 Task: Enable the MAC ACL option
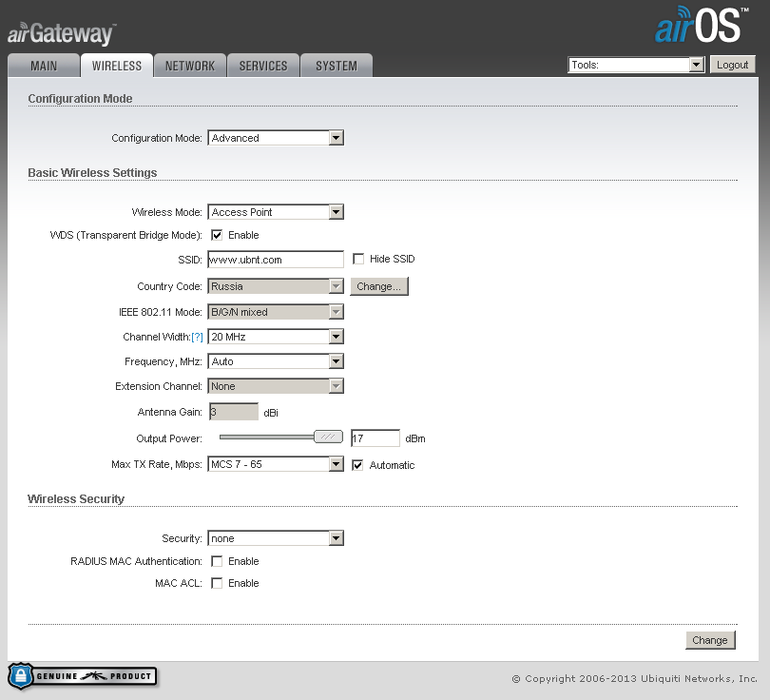[217, 583]
